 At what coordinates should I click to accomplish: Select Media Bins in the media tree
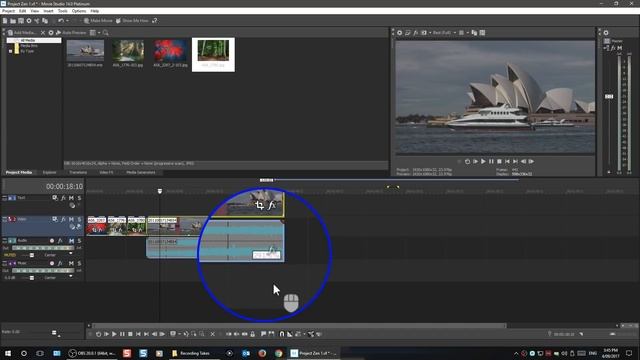click(x=29, y=46)
